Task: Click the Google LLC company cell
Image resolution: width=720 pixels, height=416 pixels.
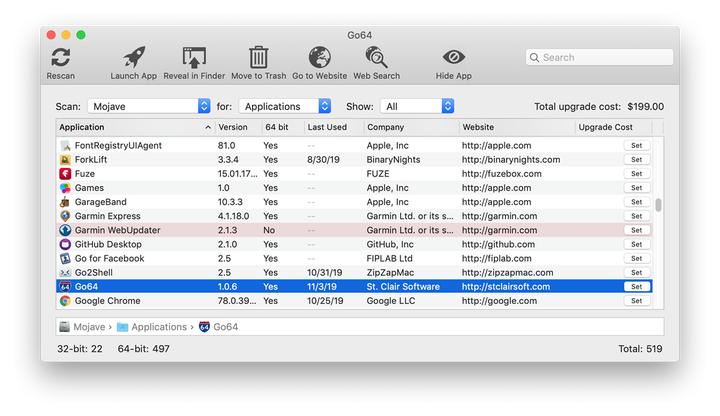Action: click(x=391, y=301)
